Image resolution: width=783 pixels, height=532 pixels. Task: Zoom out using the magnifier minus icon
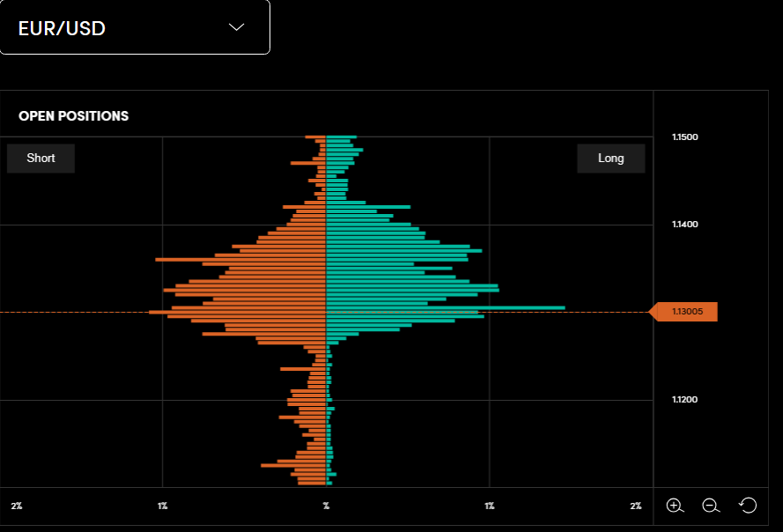[x=711, y=506]
